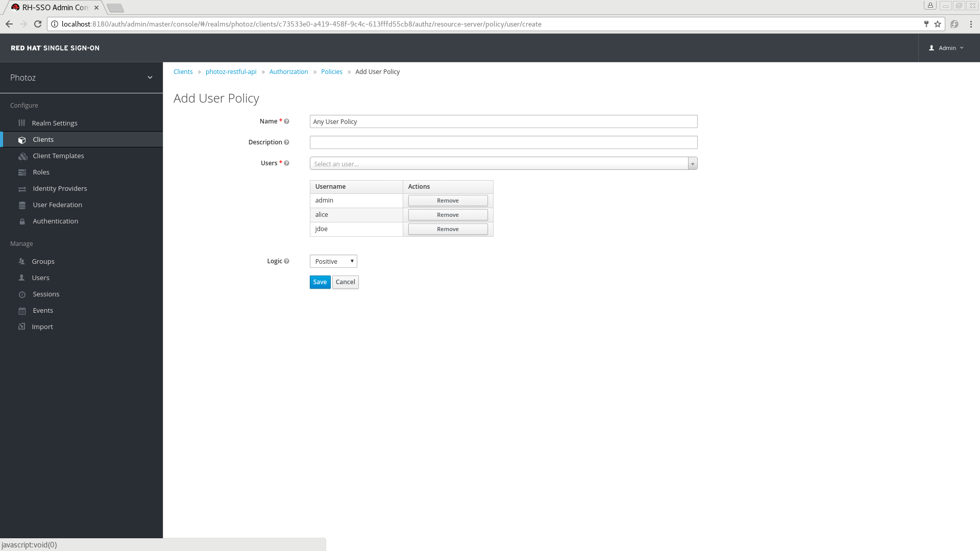This screenshot has height=551, width=980.
Task: Navigate to Authorization section
Action: pyautogui.click(x=289, y=71)
